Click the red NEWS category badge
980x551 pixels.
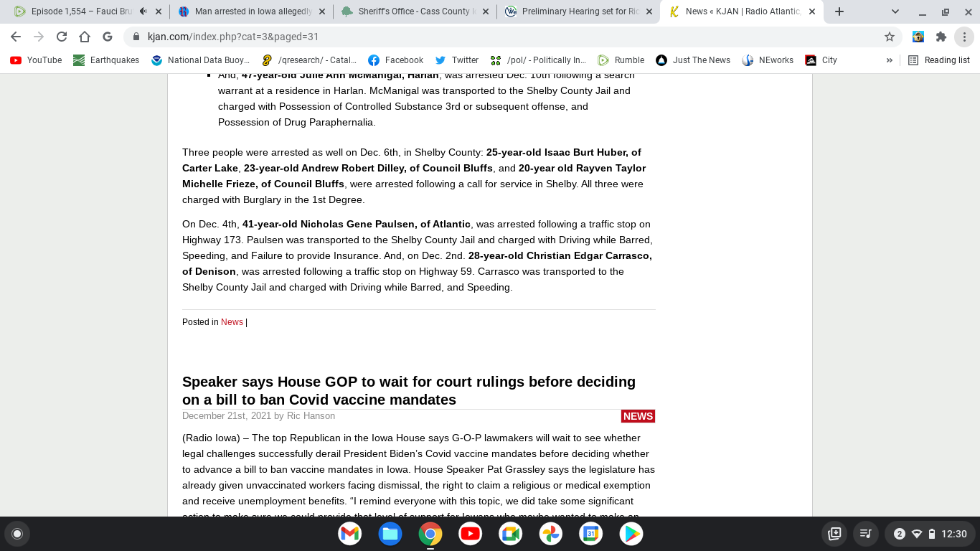point(638,416)
